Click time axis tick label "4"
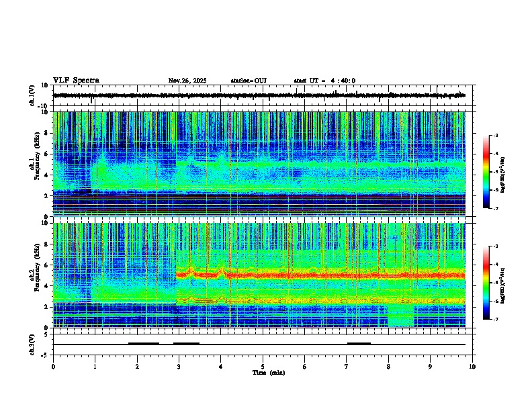 tap(221, 367)
